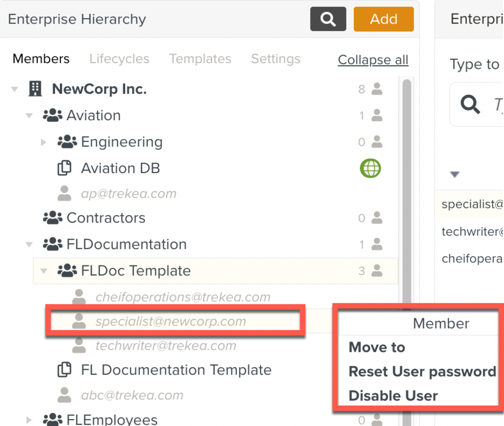Click the NewCorp Inc. building icon
The image size is (504, 426).
click(35, 89)
